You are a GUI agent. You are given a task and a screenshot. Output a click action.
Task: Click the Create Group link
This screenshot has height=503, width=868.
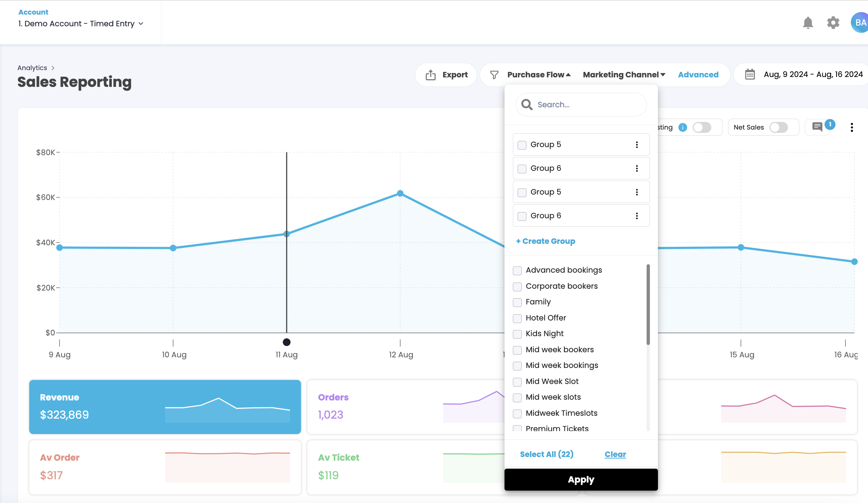coord(545,241)
